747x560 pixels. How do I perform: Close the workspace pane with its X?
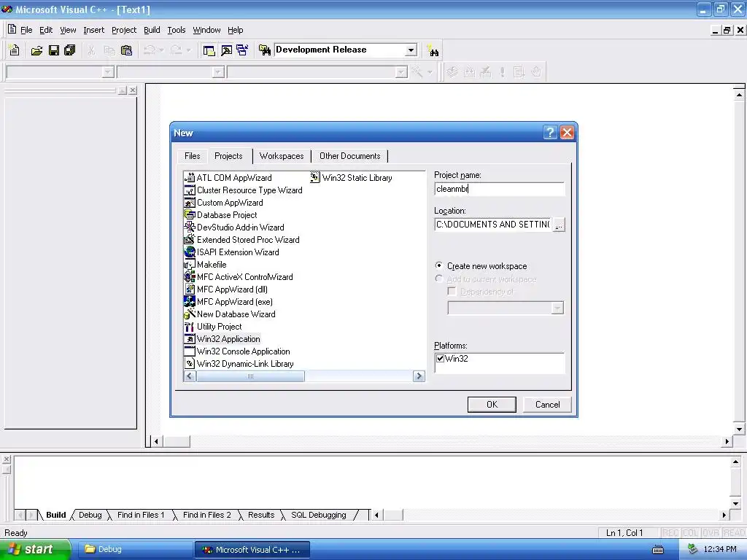click(133, 90)
